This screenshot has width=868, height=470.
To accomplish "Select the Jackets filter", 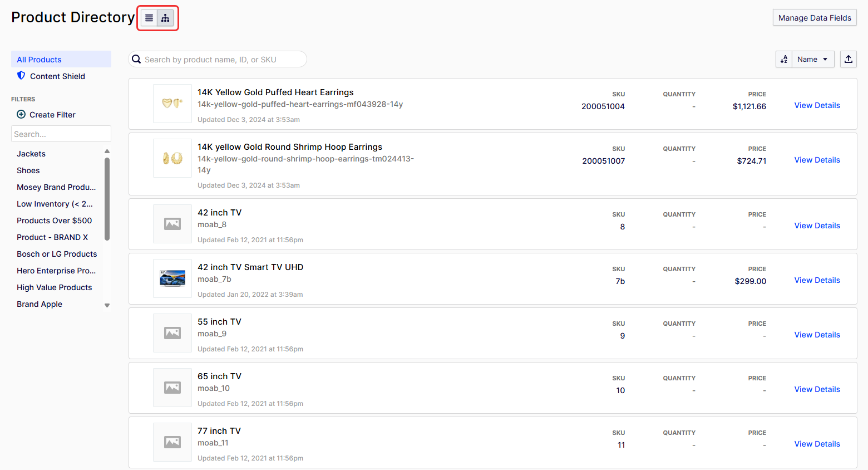I will coord(31,154).
